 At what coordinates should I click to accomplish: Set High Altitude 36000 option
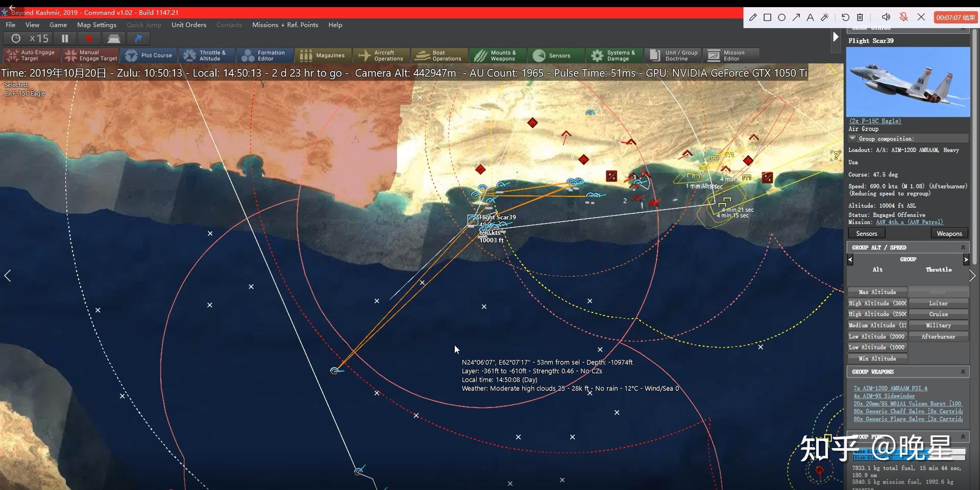click(877, 303)
